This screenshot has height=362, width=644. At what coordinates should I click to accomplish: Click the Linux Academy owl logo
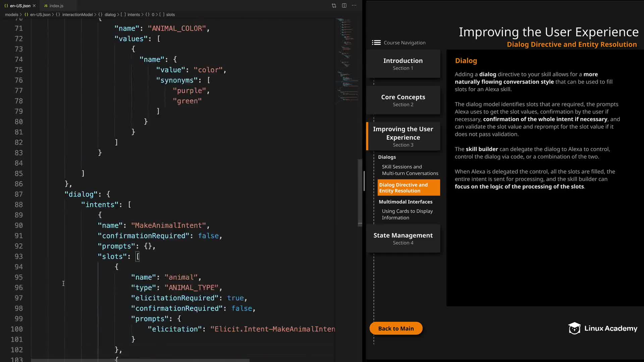(574, 328)
